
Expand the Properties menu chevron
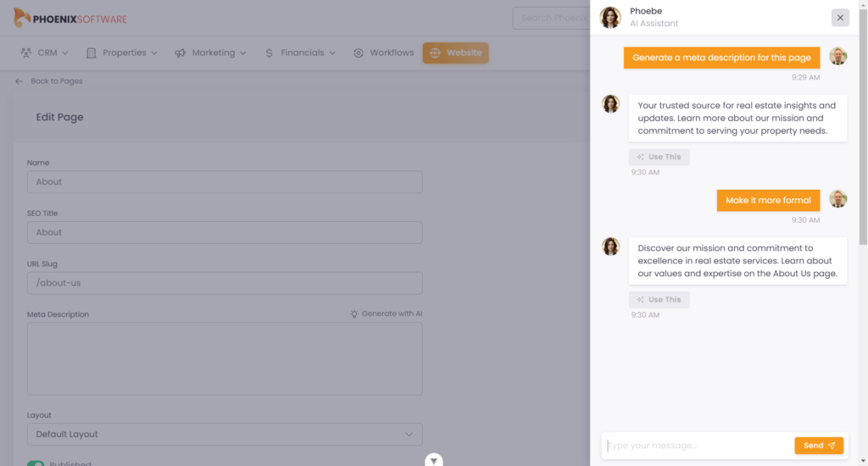pyautogui.click(x=154, y=53)
